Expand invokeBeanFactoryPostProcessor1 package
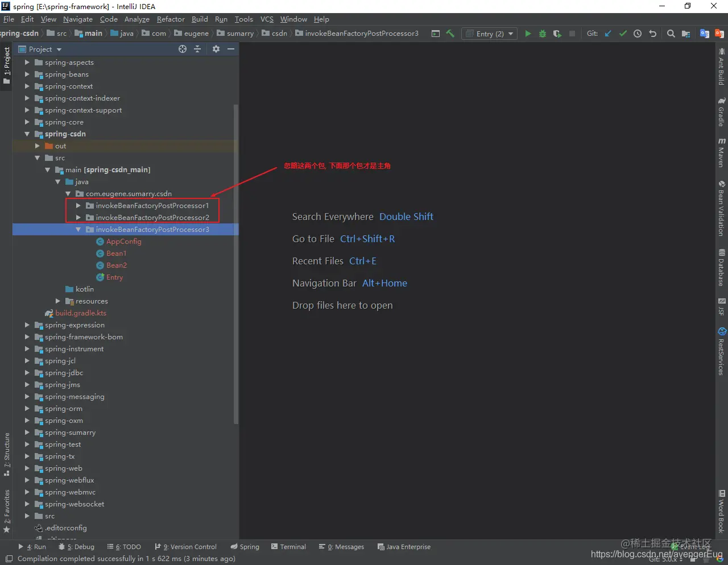The width and height of the screenshot is (728, 565). pyautogui.click(x=78, y=206)
